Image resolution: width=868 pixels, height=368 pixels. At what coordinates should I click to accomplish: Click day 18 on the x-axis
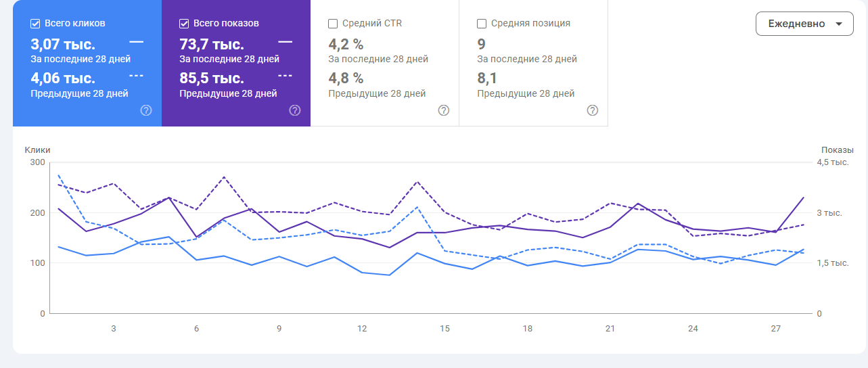point(528,329)
